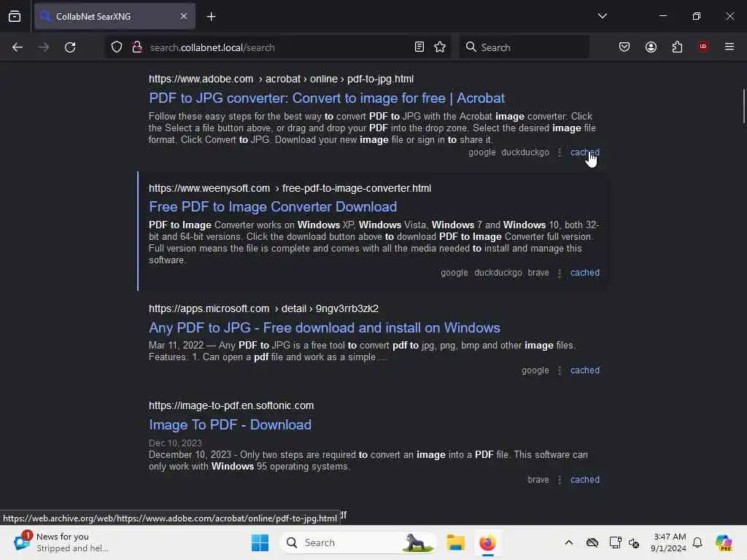
Task: Show hidden system tray icons
Action: pyautogui.click(x=569, y=542)
